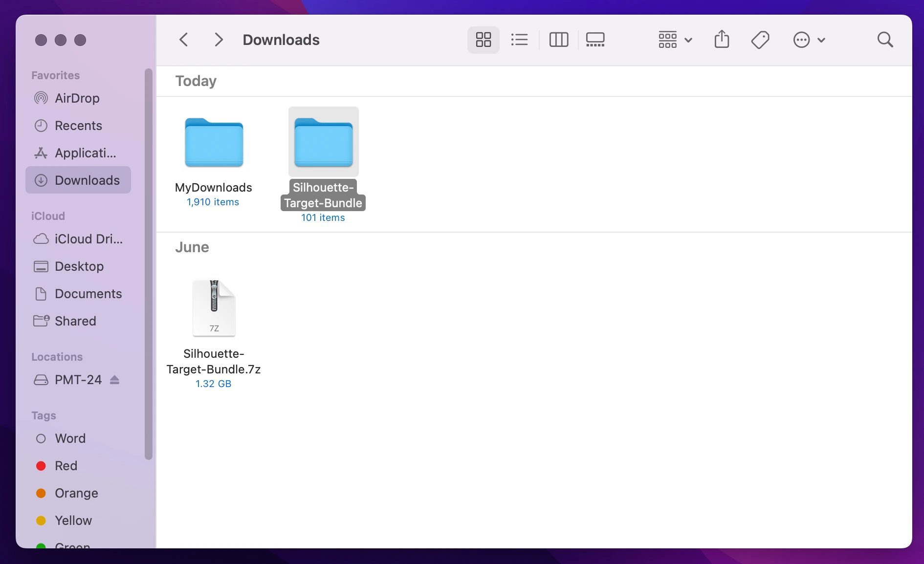Click the Tags section header
The height and width of the screenshot is (564, 924).
pyautogui.click(x=44, y=415)
